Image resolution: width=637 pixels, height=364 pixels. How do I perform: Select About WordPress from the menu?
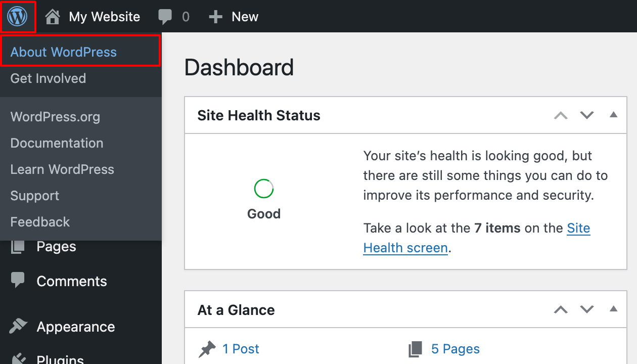[64, 52]
